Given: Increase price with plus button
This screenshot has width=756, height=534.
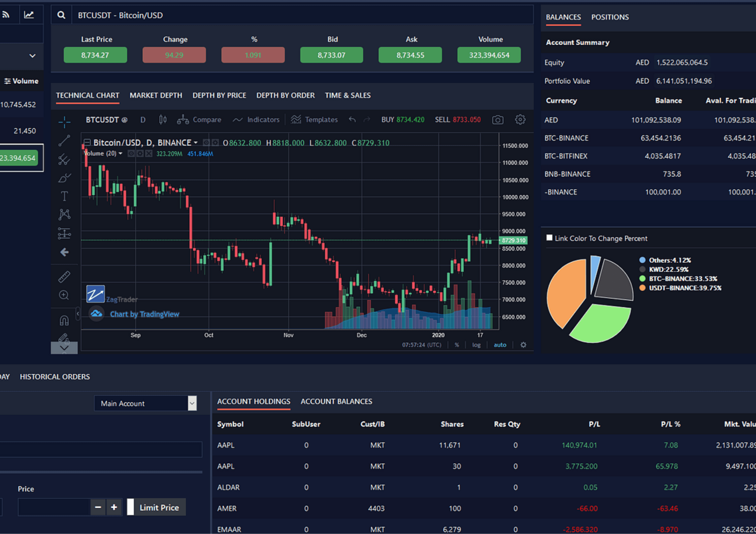Looking at the screenshot, I should (114, 507).
